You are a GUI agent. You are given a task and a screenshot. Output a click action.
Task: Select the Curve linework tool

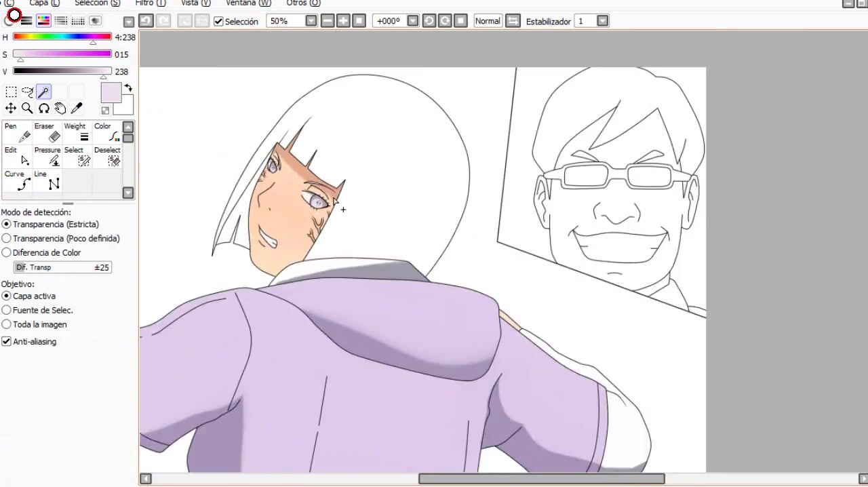coord(18,180)
